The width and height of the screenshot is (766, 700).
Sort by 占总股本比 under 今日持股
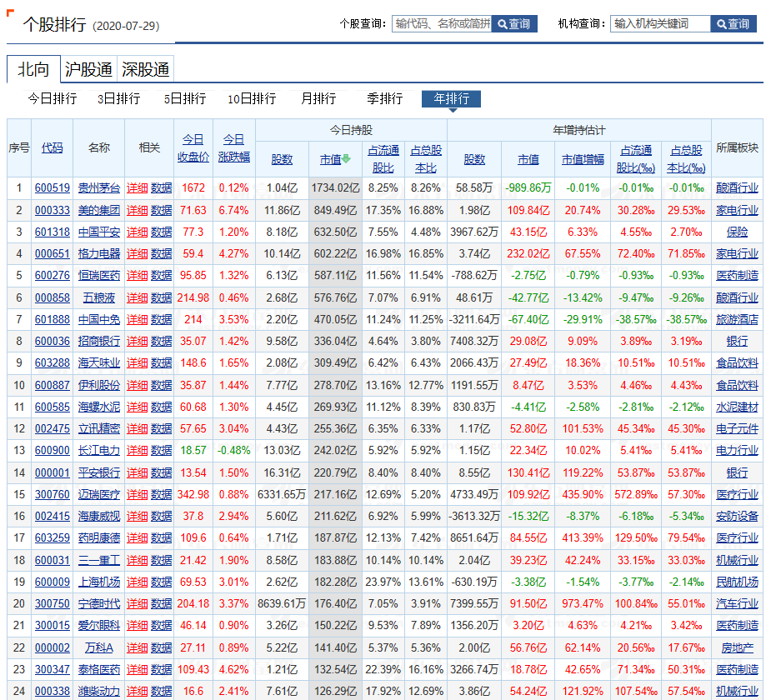click(425, 159)
